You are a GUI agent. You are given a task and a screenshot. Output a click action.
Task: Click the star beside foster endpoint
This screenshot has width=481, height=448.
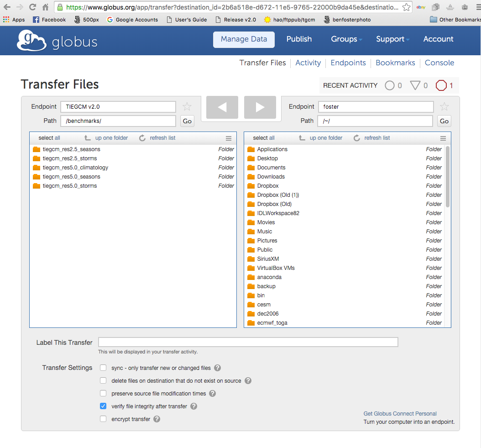point(444,107)
